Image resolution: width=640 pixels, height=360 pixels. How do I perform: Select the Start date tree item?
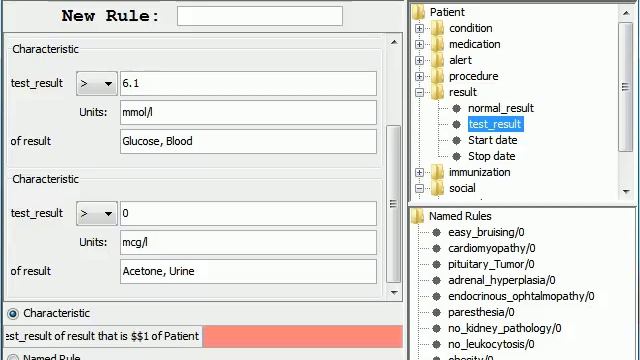(493, 140)
